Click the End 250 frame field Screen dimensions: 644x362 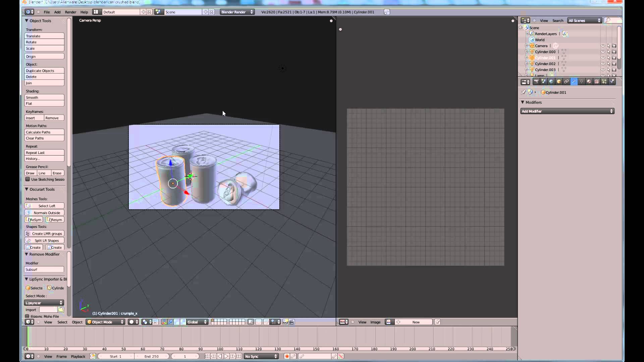click(152, 356)
